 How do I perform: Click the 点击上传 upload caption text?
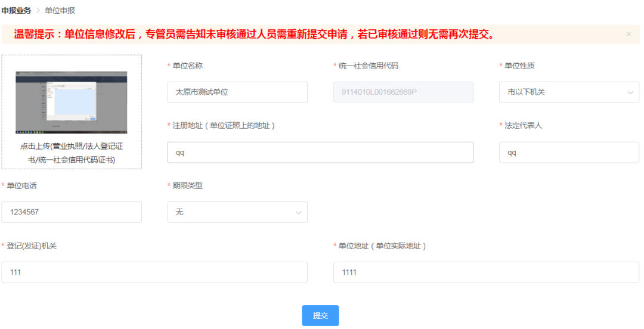coord(71,153)
